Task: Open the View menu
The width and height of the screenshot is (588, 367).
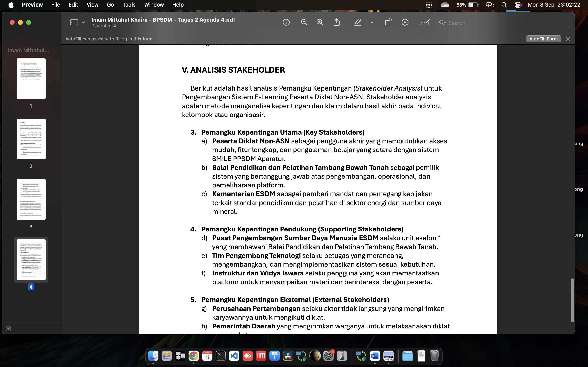Action: pos(92,5)
